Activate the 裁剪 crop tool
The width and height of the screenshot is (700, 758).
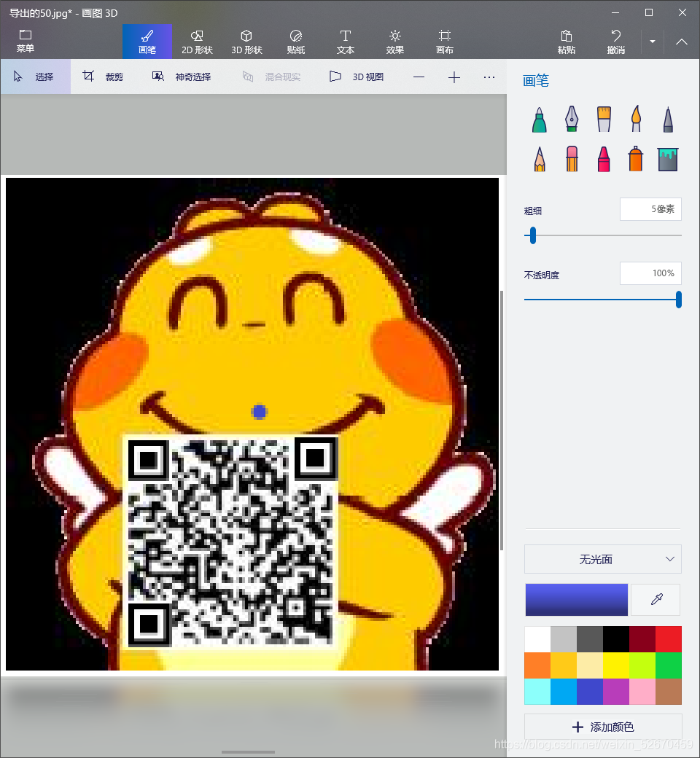(103, 77)
